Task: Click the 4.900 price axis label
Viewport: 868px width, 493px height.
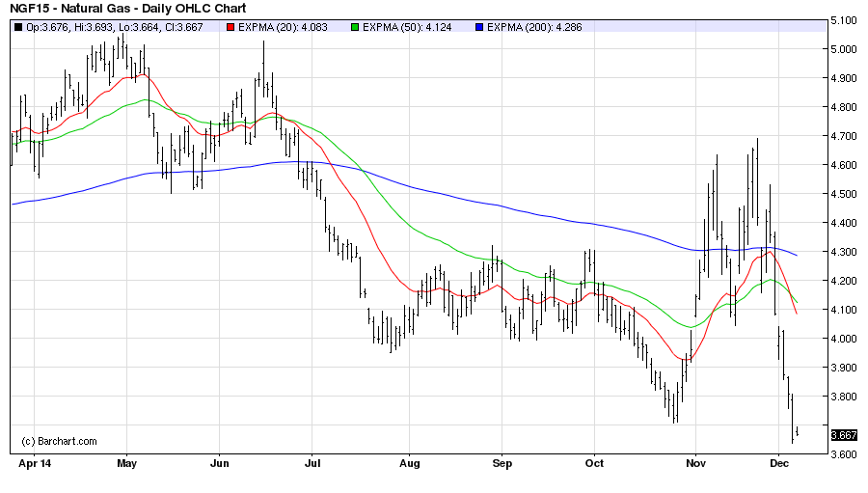Action: tap(844, 78)
